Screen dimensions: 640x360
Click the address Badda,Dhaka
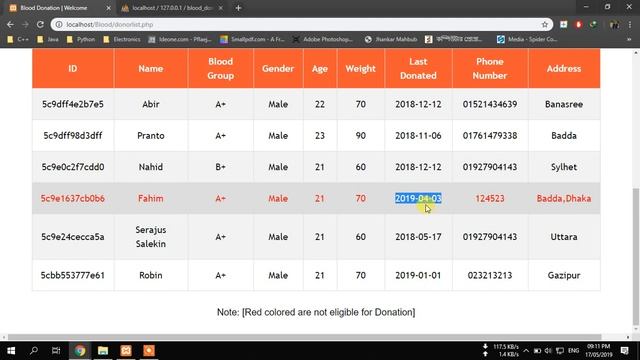564,199
